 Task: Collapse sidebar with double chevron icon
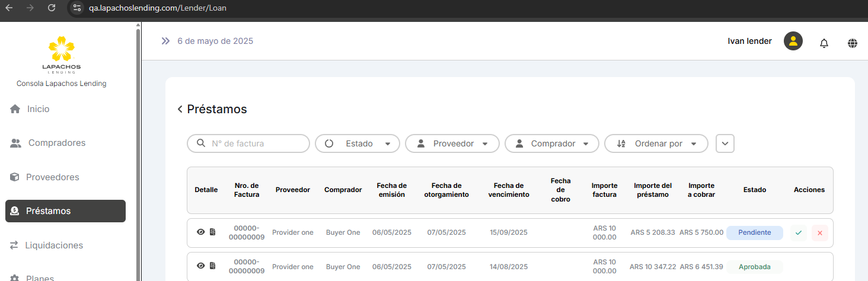tap(165, 41)
